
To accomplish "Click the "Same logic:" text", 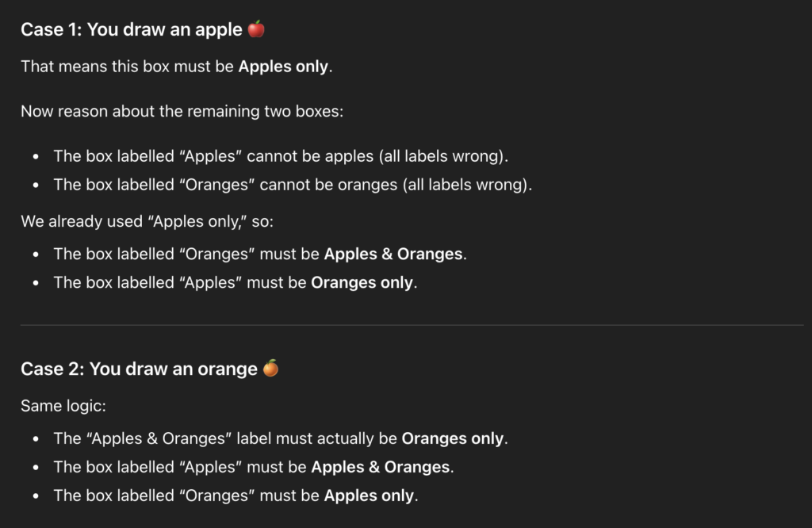I will pos(63,406).
